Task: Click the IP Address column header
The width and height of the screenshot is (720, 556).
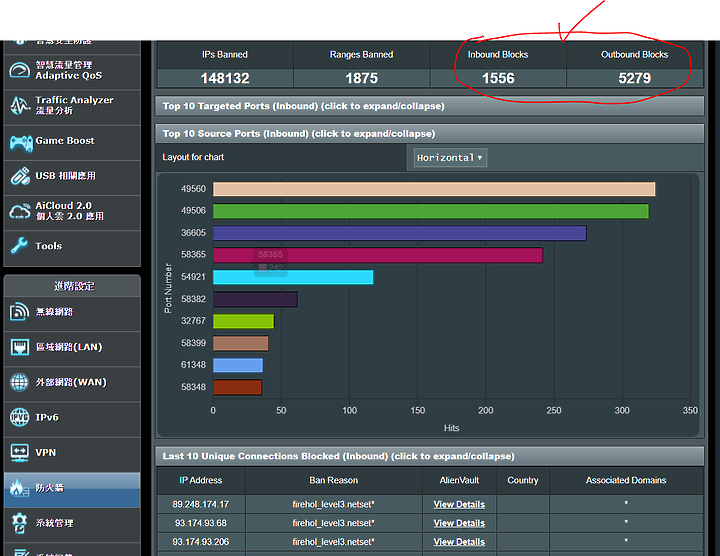Action: pos(201,480)
